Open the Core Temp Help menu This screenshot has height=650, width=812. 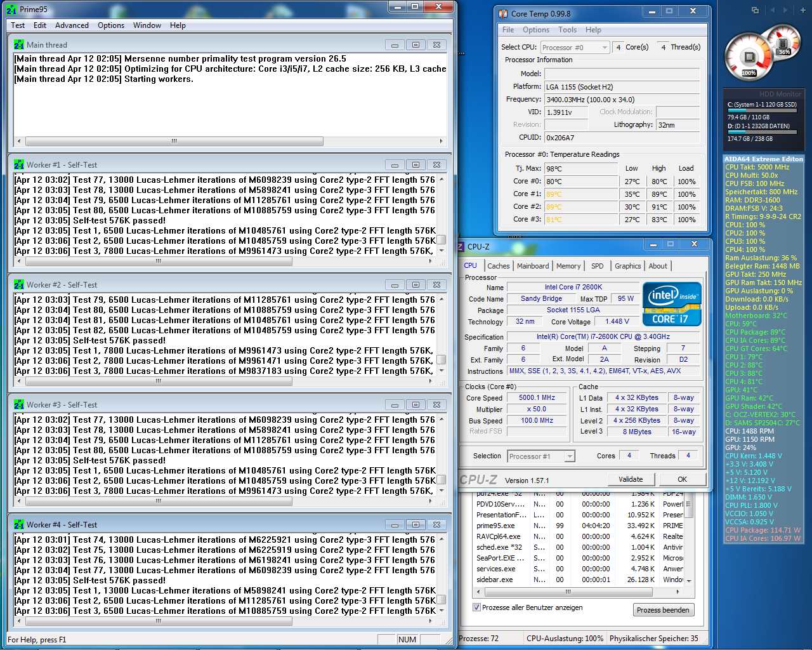[593, 30]
